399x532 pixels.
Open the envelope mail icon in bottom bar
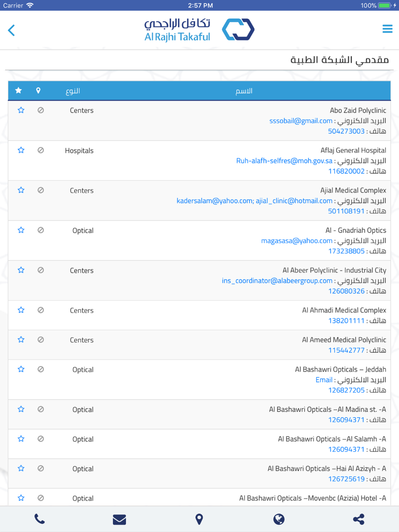coord(119,519)
